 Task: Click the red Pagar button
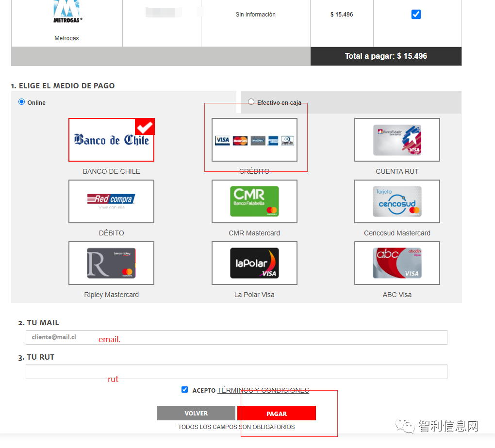(x=277, y=413)
